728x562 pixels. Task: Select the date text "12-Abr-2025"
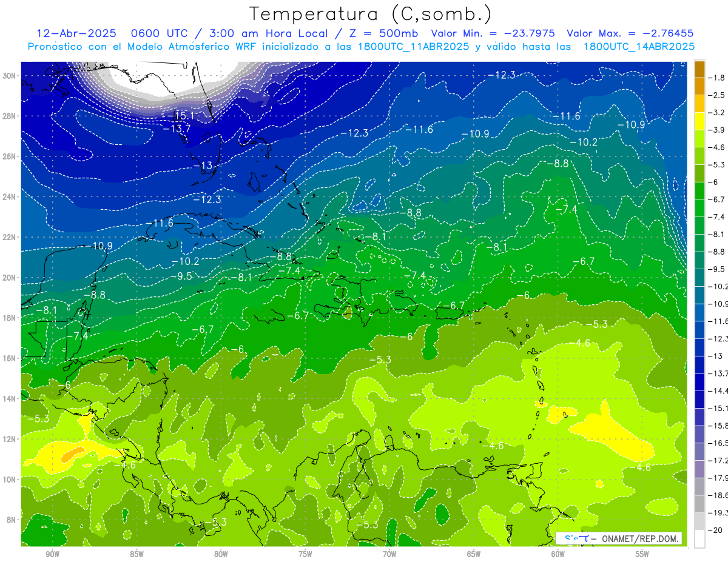76,33
